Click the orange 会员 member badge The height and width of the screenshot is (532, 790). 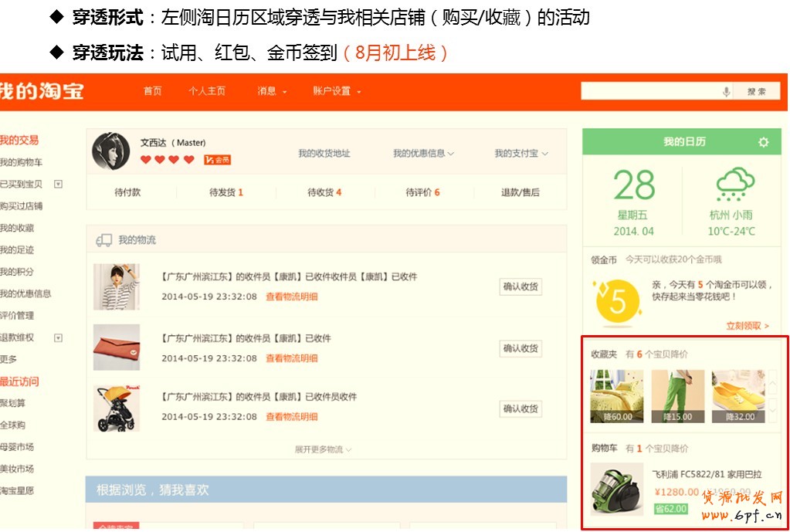point(217,160)
